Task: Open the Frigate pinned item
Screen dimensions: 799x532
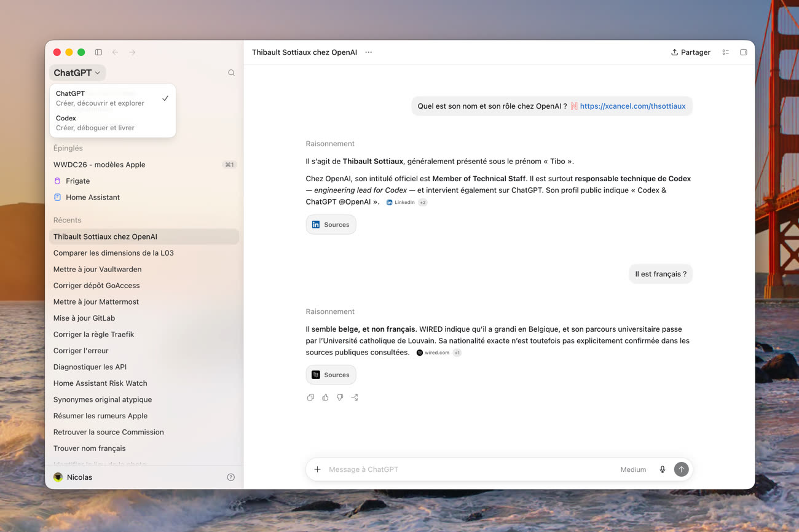Action: click(144, 181)
